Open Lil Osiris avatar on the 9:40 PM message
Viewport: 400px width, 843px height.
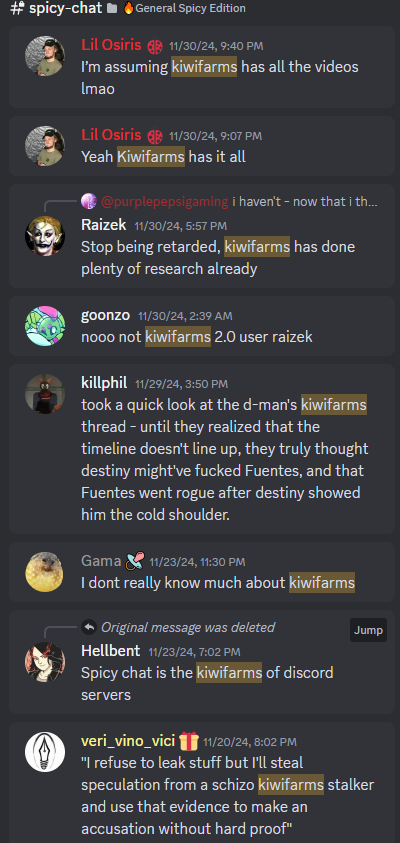[x=45, y=56]
